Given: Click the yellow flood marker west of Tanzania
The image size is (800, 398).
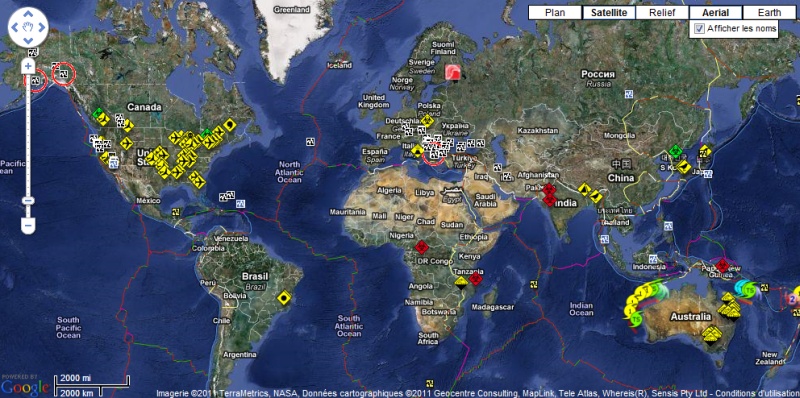Looking at the screenshot, I should click(x=461, y=282).
